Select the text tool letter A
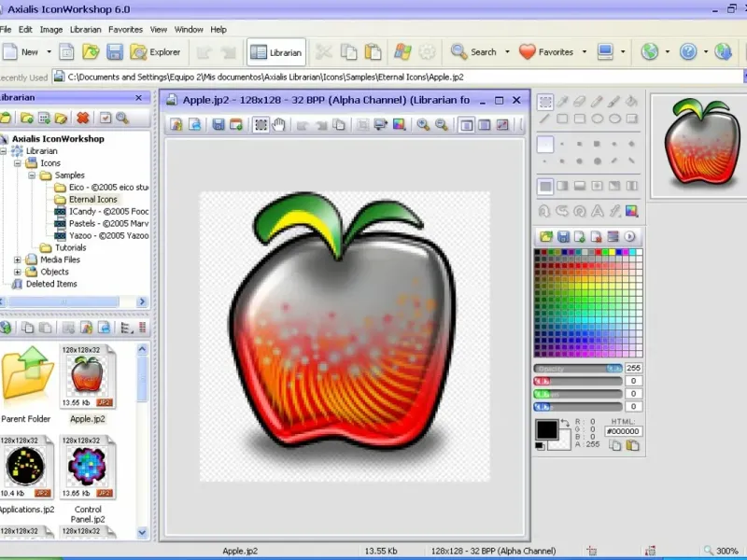Viewport: 747px width, 560px height. click(597, 211)
